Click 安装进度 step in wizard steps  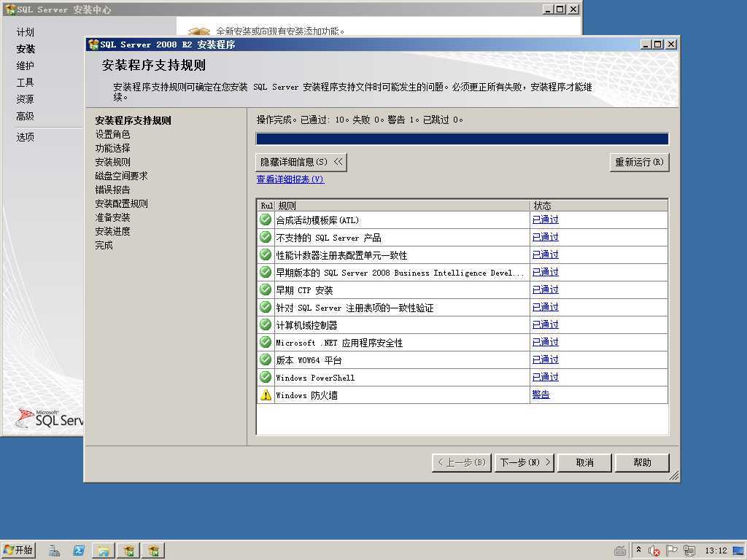(112, 231)
